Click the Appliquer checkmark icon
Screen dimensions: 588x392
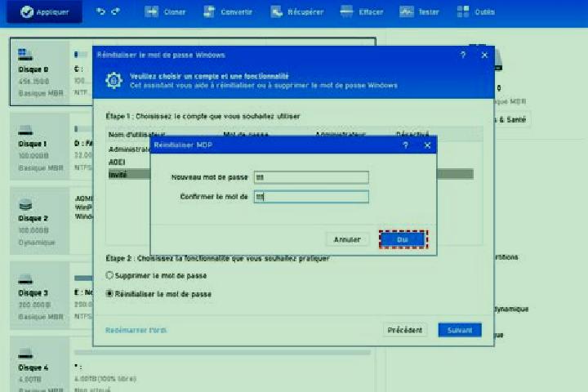coord(27,12)
